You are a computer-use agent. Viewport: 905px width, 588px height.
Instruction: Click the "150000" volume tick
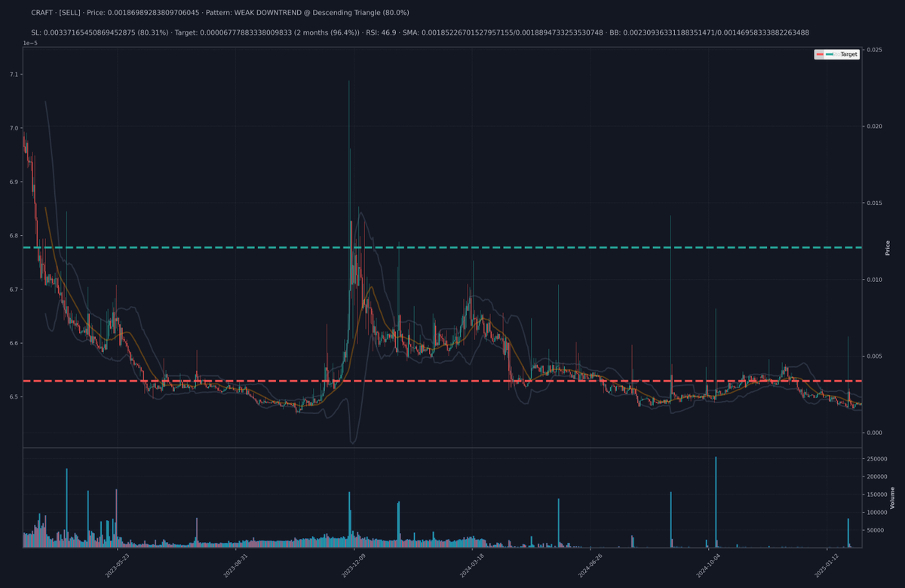[876, 495]
